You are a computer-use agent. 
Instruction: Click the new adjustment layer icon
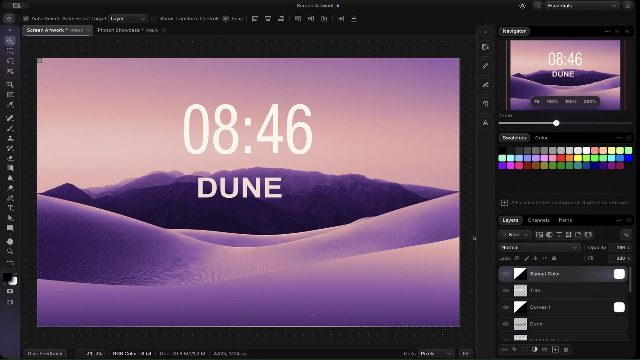(534, 349)
